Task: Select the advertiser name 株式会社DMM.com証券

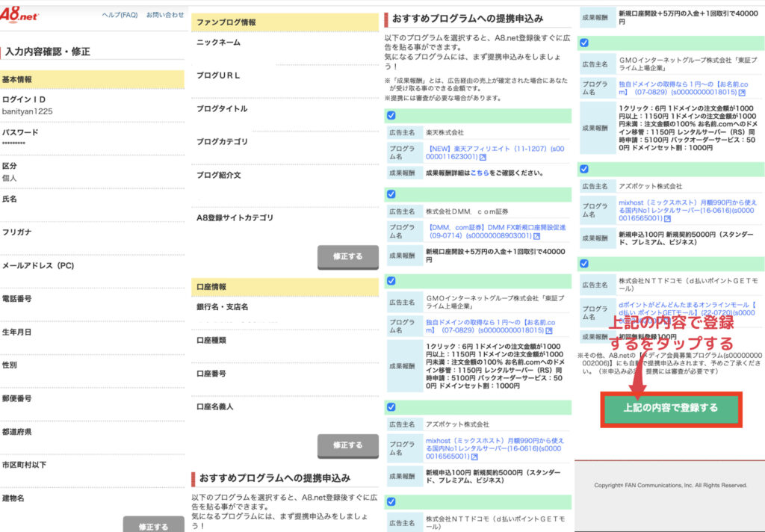Action: click(467, 211)
